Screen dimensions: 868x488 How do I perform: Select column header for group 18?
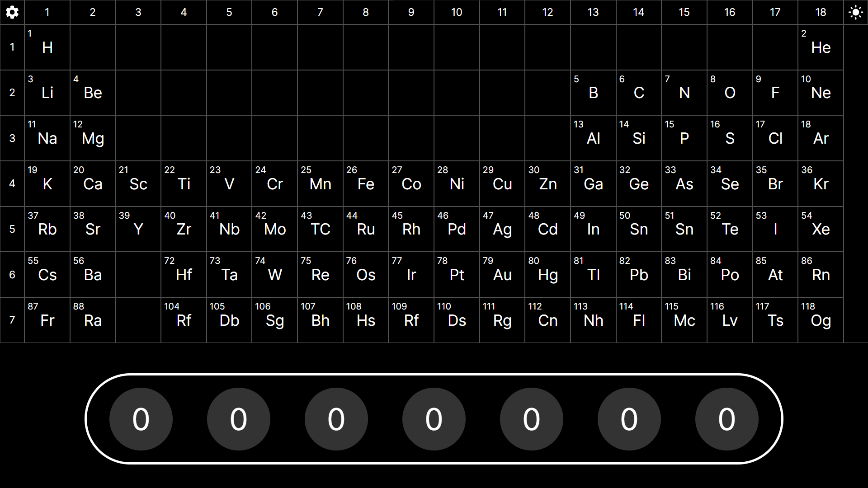(821, 12)
